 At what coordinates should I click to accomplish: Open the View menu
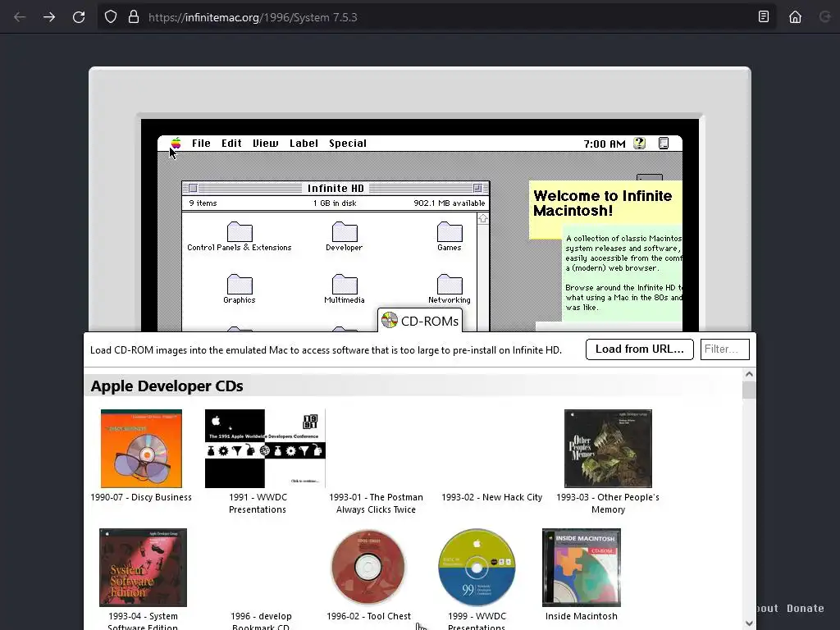[x=265, y=143]
